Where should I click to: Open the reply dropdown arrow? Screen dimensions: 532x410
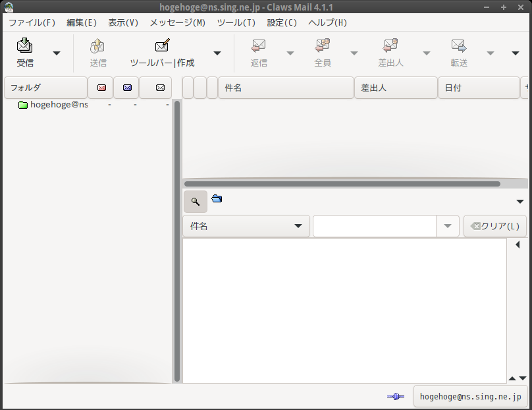tap(290, 53)
